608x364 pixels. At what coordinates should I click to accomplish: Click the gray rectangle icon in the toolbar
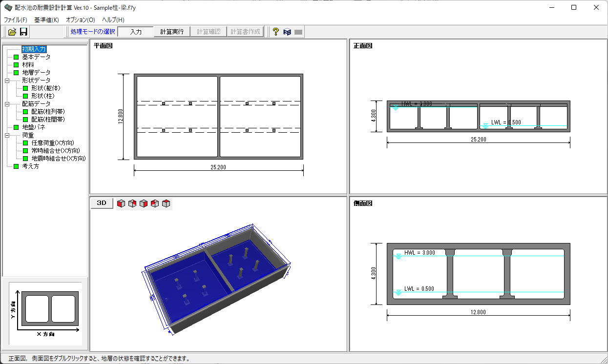298,32
